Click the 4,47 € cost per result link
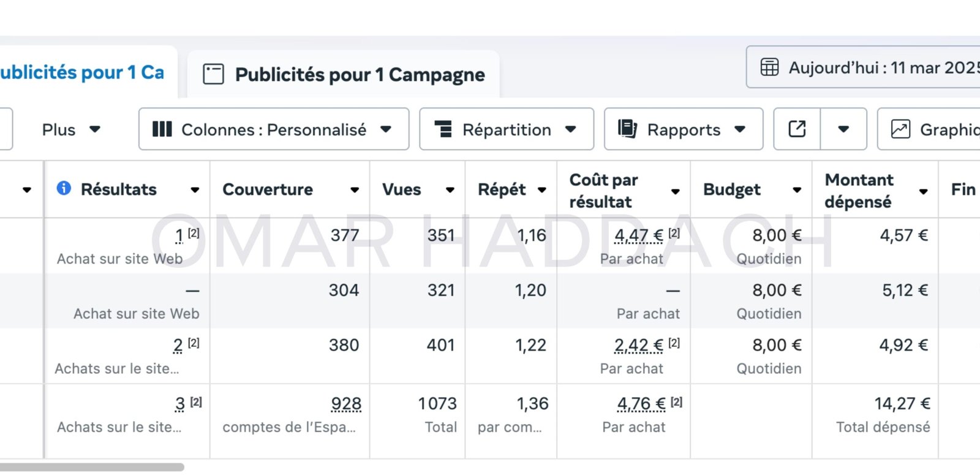The width and height of the screenshot is (980, 475). point(638,235)
